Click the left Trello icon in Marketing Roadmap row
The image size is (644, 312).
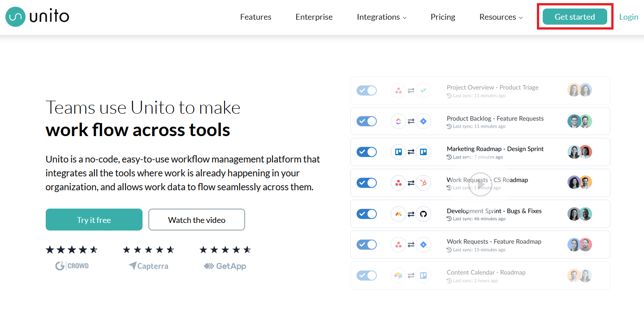pos(398,152)
